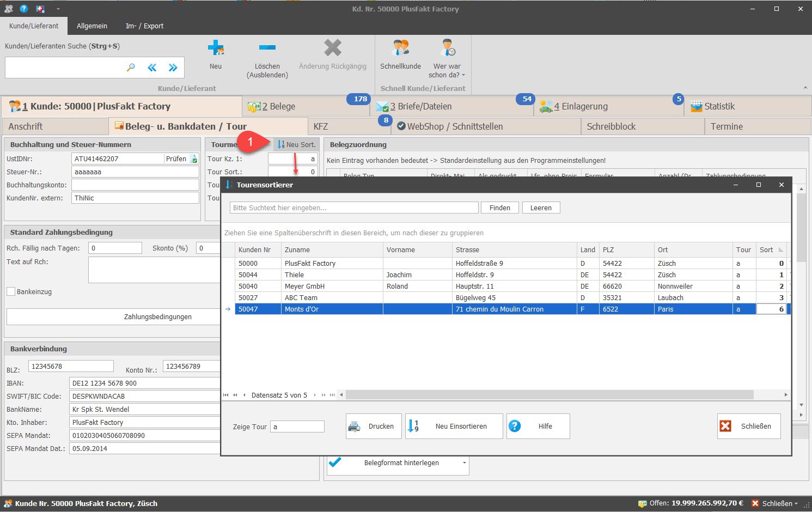Focus the Tourensortierer search text field

click(x=354, y=208)
